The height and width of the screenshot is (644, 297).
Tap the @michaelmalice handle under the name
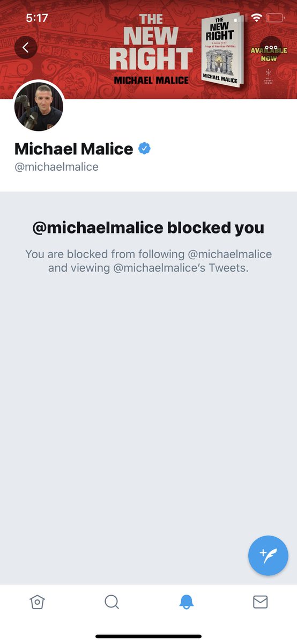tap(56, 167)
